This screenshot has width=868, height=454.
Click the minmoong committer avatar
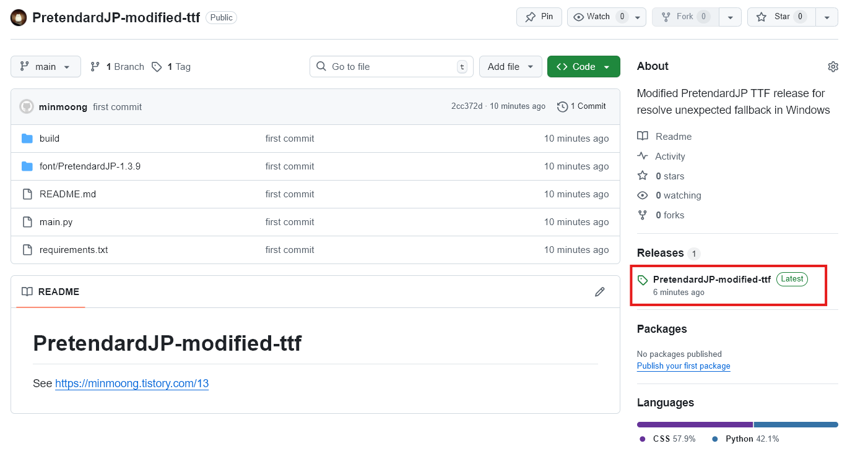(x=27, y=106)
